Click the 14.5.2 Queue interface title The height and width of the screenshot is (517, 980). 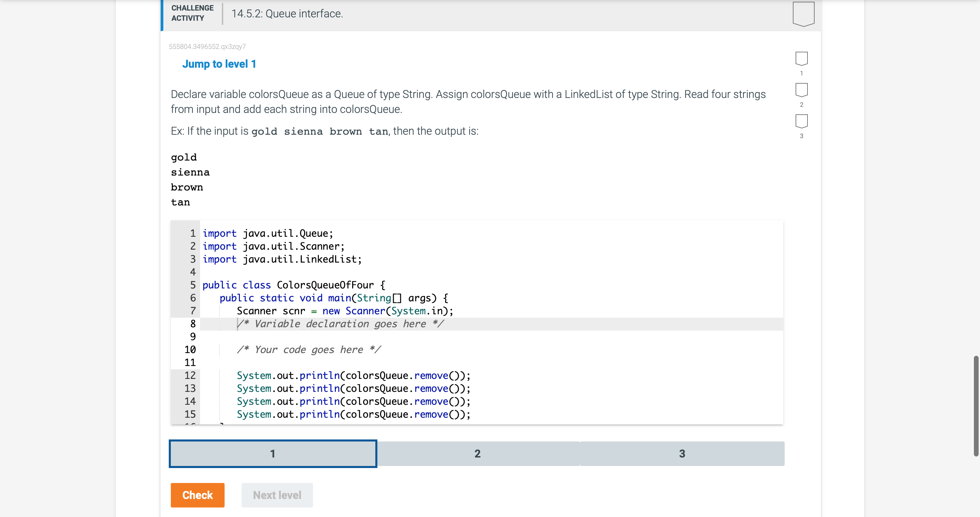pyautogui.click(x=287, y=14)
